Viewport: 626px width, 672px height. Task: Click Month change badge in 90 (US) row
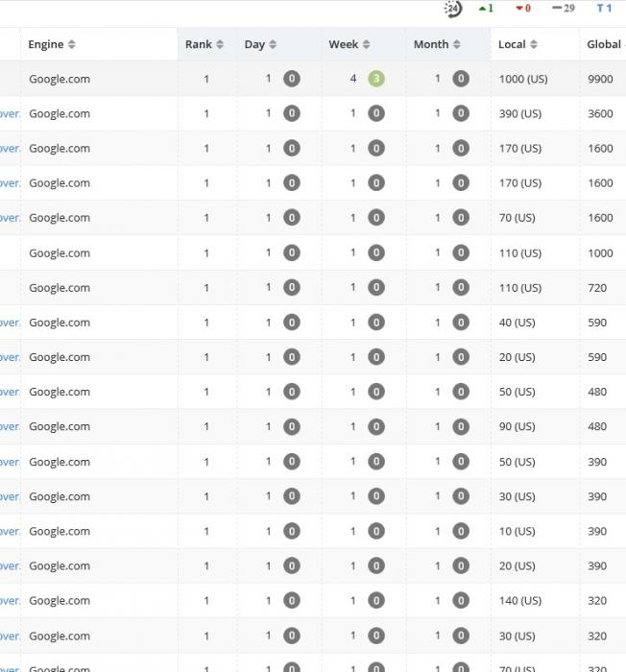pyautogui.click(x=461, y=426)
